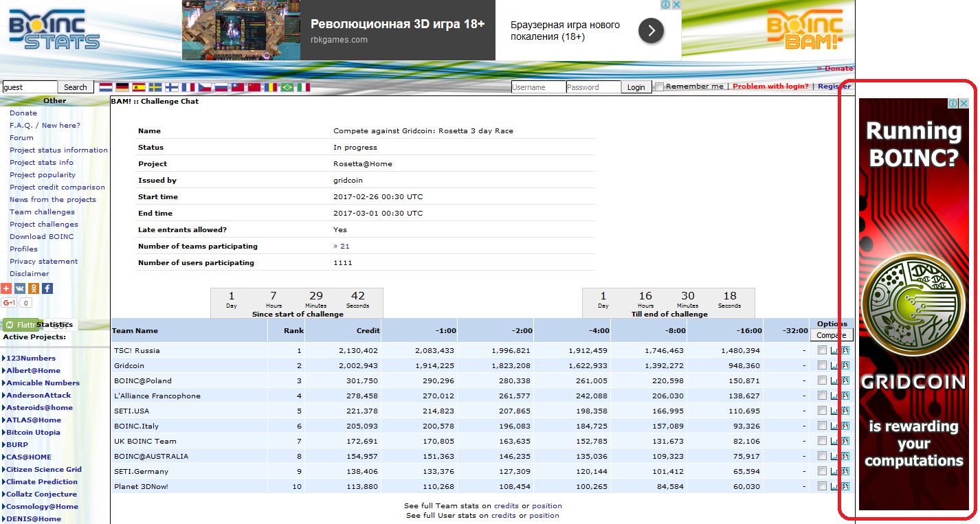Pick the Italian flag language
The height and width of the screenshot is (524, 980).
pyautogui.click(x=304, y=87)
